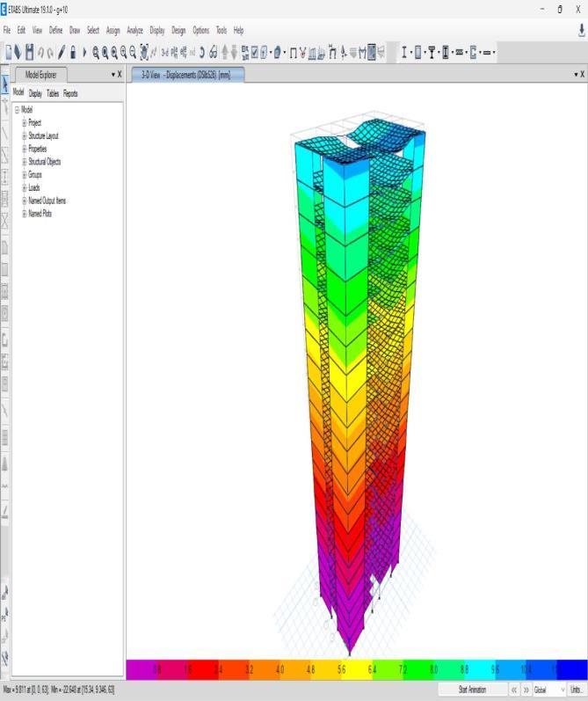Click the shear wall design C-shaped icon
The height and width of the screenshot is (701, 588).
[473, 52]
